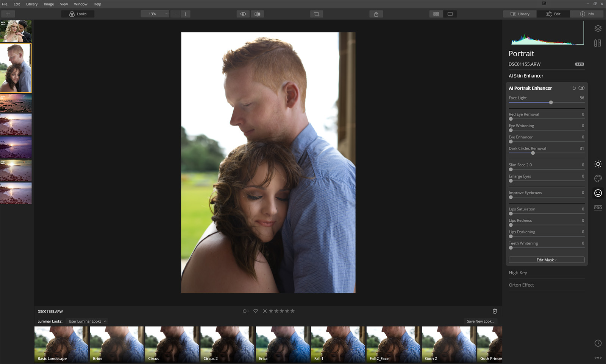Click Save New Look button
Image resolution: width=606 pixels, height=364 pixels.
[x=480, y=321]
